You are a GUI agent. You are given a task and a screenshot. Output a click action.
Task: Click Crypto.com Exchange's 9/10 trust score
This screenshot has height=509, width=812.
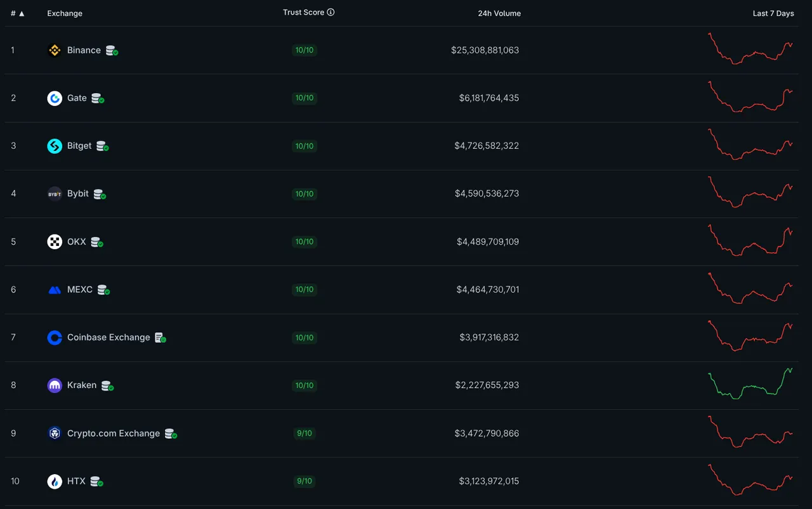coord(304,434)
